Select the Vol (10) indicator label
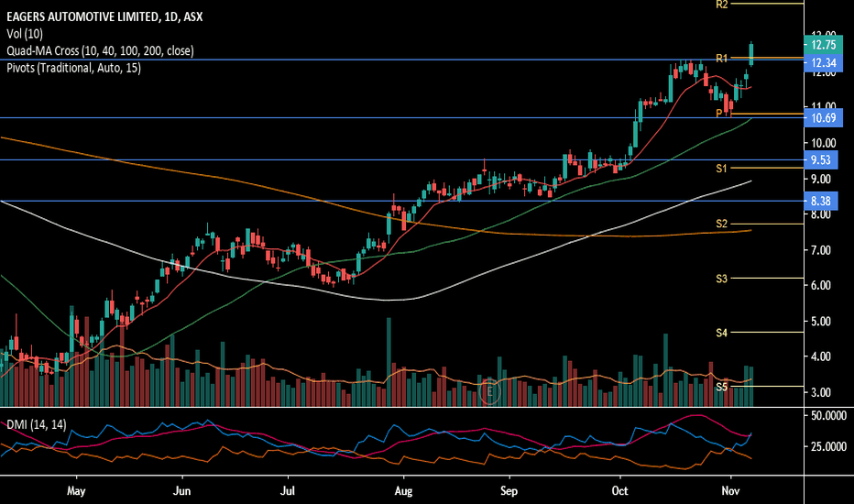Screen dimensions: 854x504 tap(25, 34)
